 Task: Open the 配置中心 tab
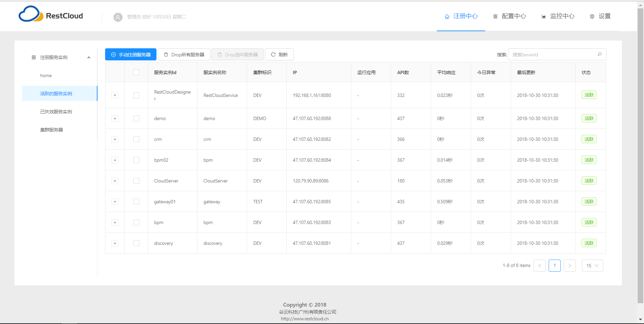click(x=510, y=16)
